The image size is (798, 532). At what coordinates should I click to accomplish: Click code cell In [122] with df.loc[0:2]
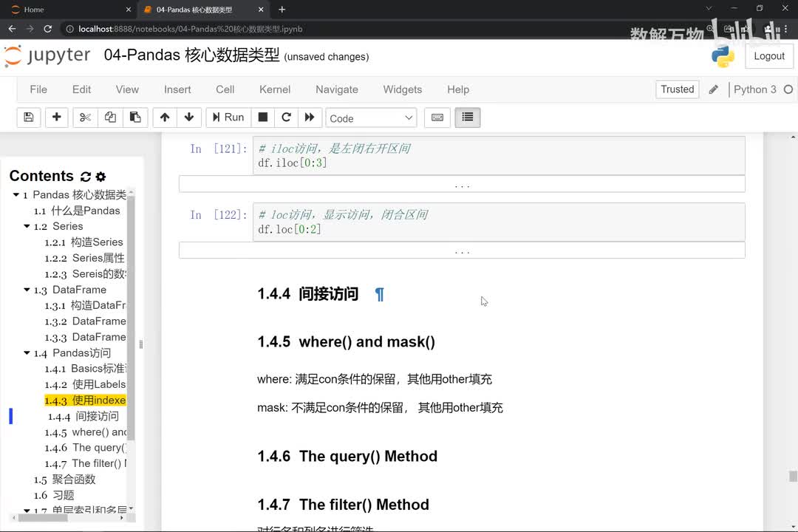pyautogui.click(x=499, y=222)
